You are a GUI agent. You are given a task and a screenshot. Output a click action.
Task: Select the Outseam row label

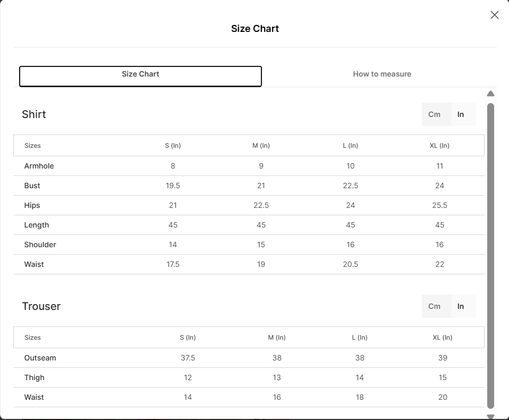40,358
